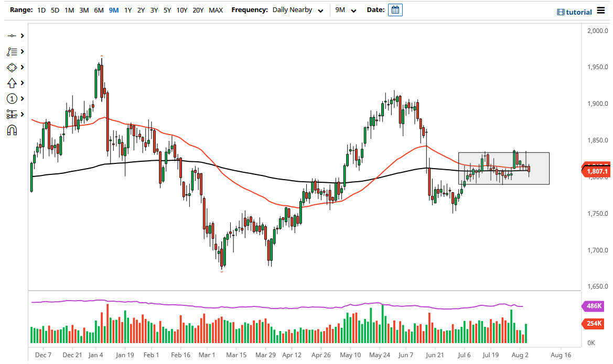Set range to 1M
The height and width of the screenshot is (364, 613).
coord(69,10)
